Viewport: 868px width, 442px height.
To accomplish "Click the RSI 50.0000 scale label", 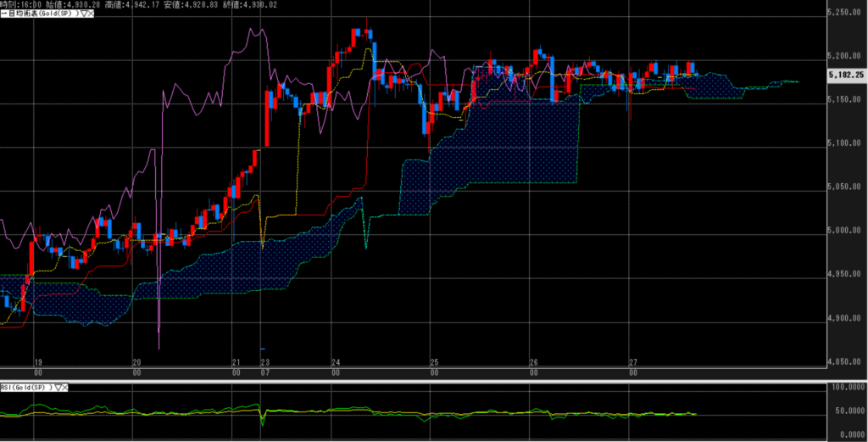I will tap(848, 411).
